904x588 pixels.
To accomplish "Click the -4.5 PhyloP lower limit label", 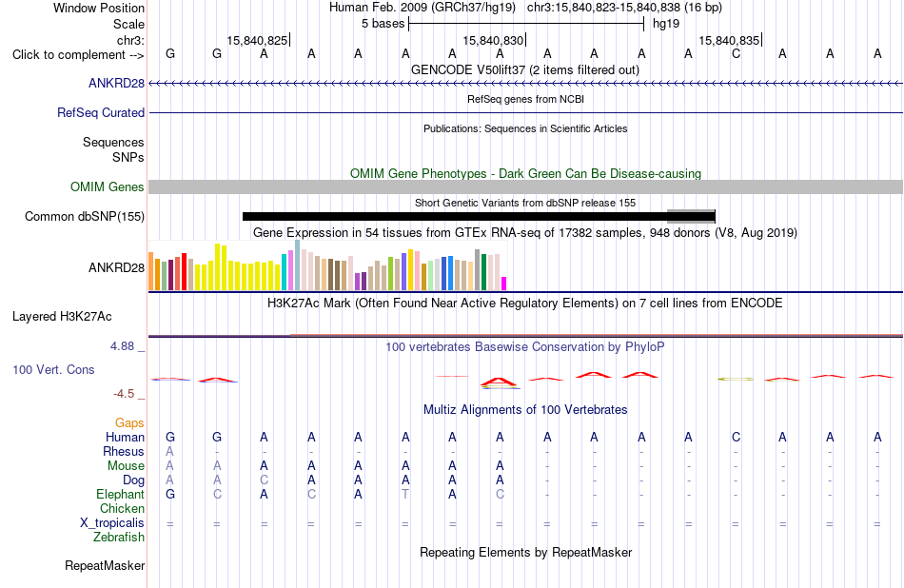I will [124, 394].
